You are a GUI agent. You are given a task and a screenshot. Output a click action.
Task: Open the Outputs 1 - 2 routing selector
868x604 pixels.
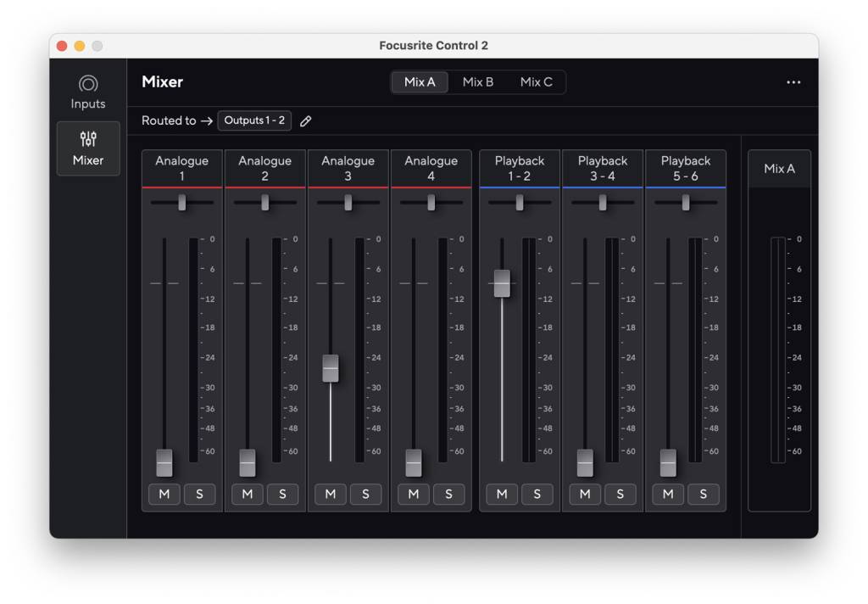254,120
